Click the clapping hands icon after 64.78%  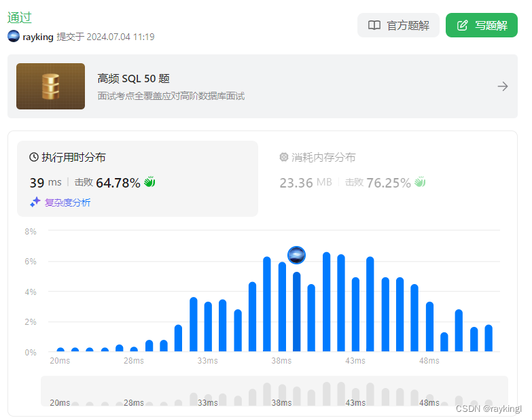point(149,182)
